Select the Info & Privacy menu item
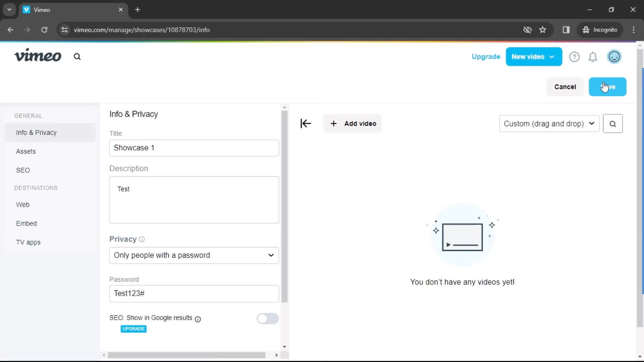 click(x=36, y=133)
